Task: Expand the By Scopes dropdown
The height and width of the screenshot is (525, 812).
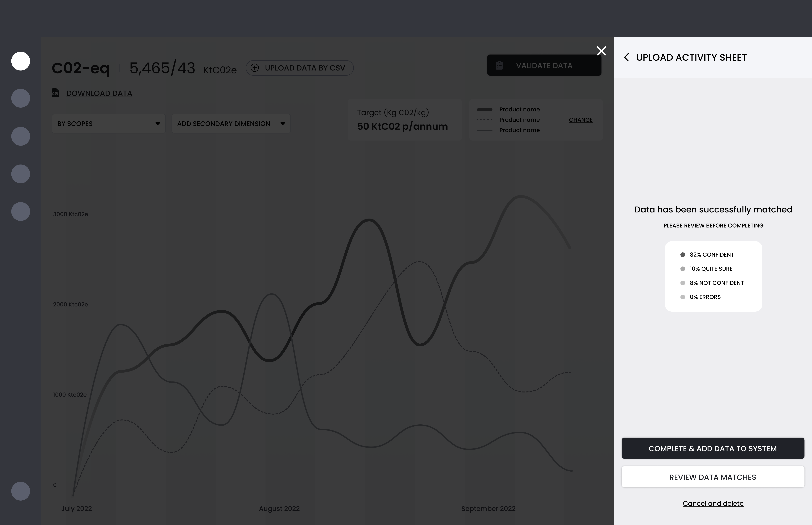Action: 108,124
